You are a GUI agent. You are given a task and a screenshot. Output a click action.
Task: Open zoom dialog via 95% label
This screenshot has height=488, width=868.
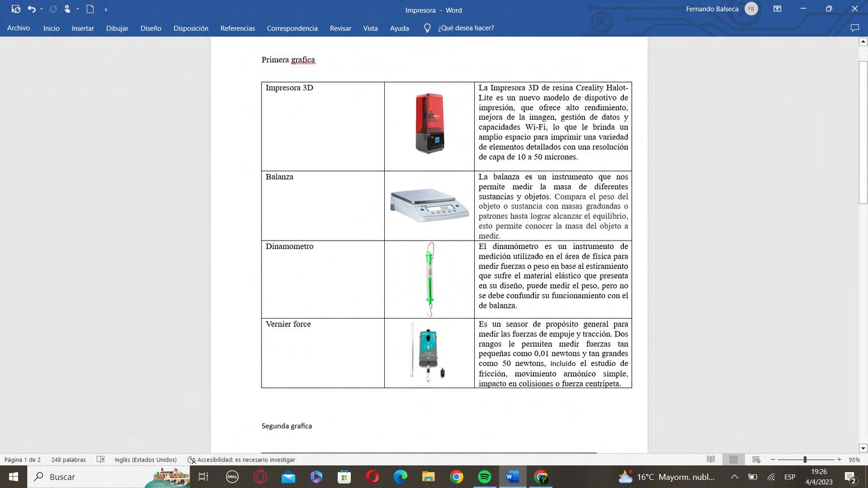(854, 460)
